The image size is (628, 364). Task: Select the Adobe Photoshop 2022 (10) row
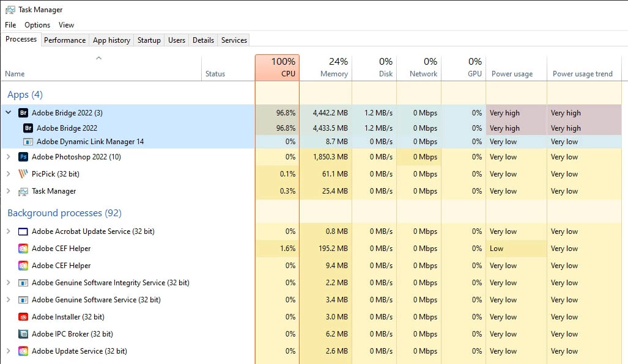(311, 157)
